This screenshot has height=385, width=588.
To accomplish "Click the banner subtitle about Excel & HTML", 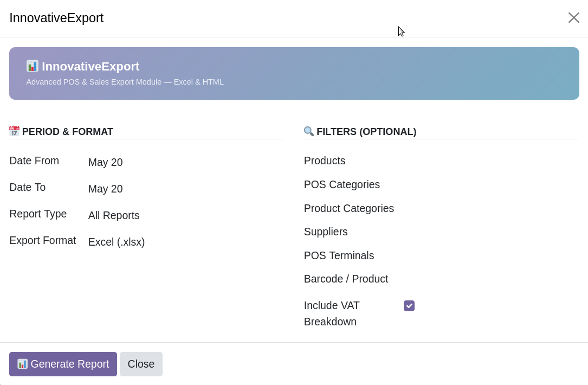I will point(125,82).
